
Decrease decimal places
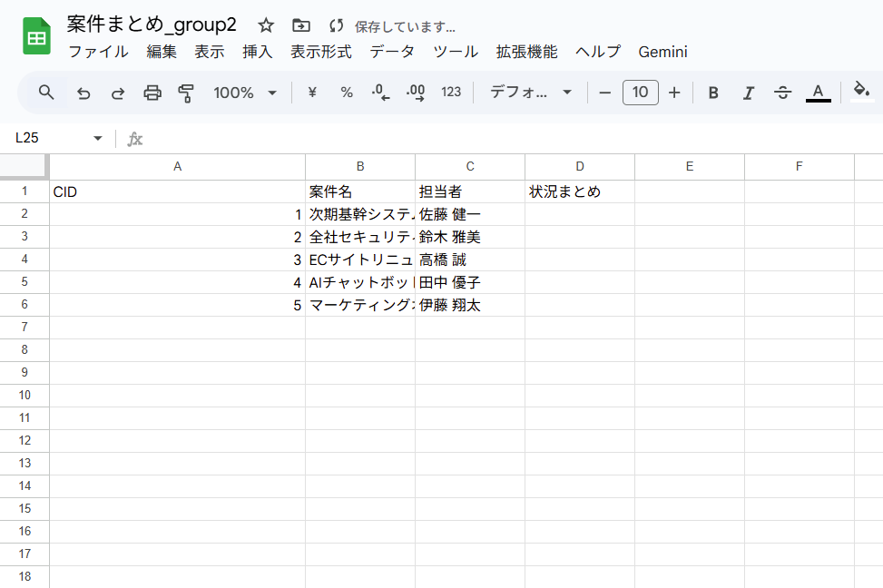380,93
